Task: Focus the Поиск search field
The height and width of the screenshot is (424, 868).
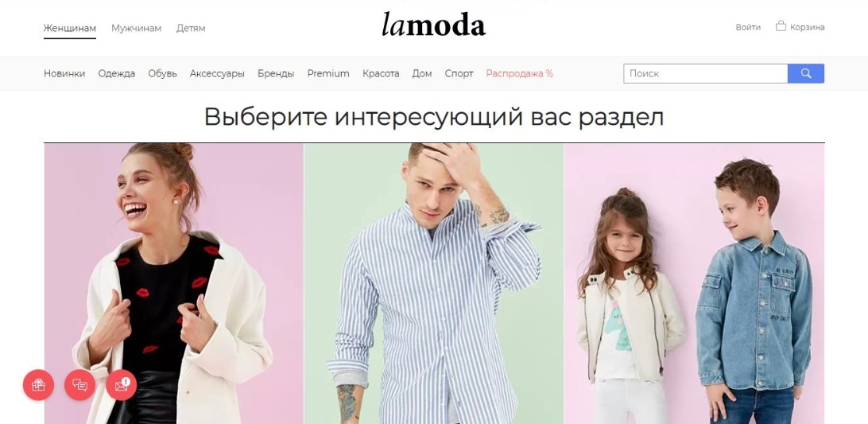Action: [705, 74]
